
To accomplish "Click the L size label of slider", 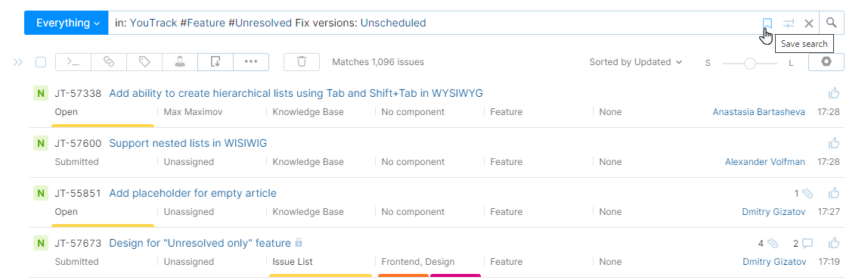I will tap(791, 64).
